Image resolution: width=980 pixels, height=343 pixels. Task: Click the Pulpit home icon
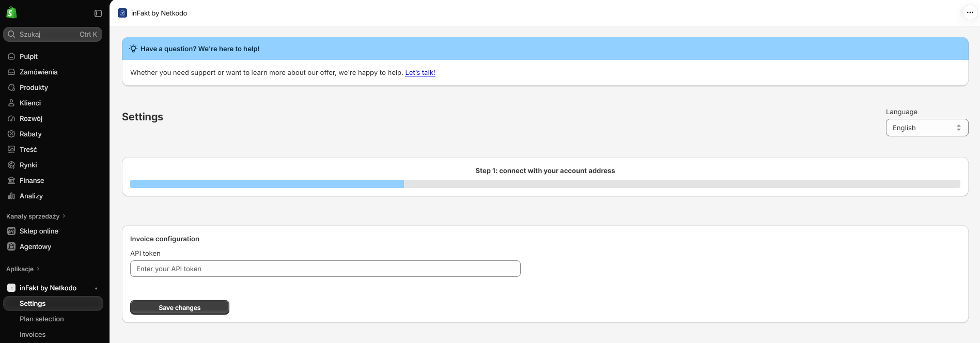(x=11, y=56)
